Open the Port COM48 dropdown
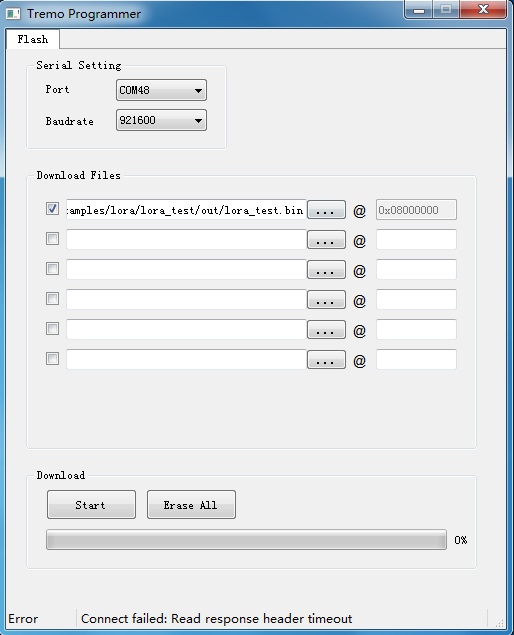Image resolution: width=514 pixels, height=635 pixels. [x=161, y=90]
